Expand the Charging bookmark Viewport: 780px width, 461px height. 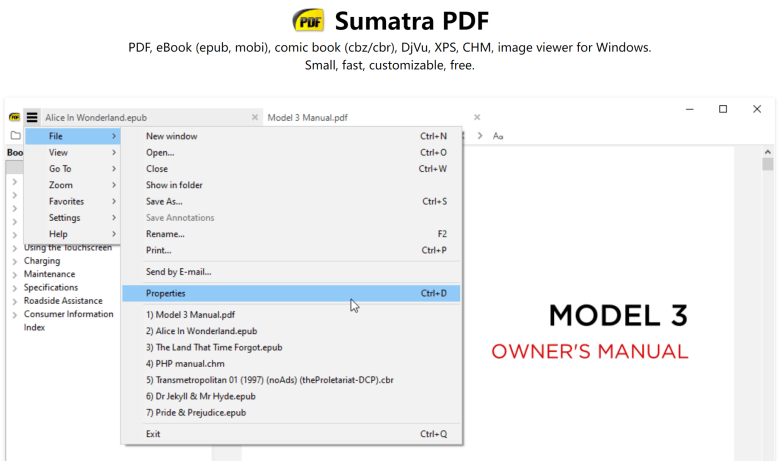tap(15, 262)
